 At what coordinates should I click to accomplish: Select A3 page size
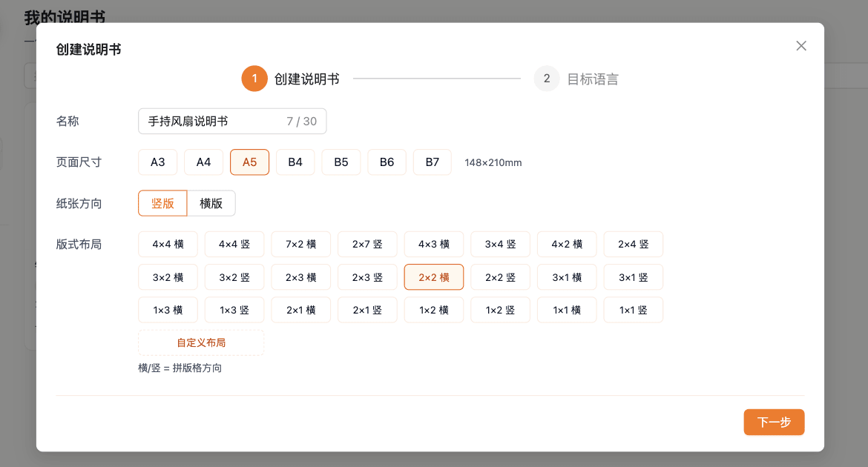[158, 162]
